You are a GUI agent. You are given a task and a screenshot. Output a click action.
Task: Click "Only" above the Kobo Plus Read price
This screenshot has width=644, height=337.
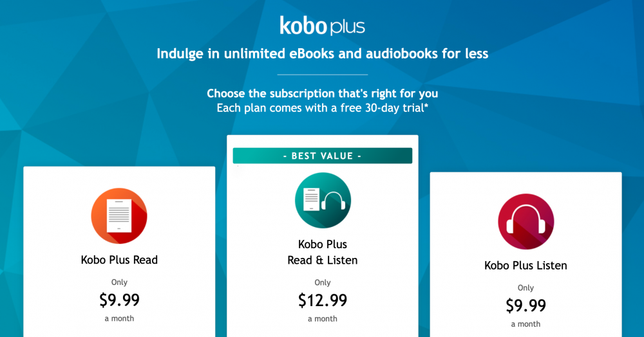pos(119,282)
